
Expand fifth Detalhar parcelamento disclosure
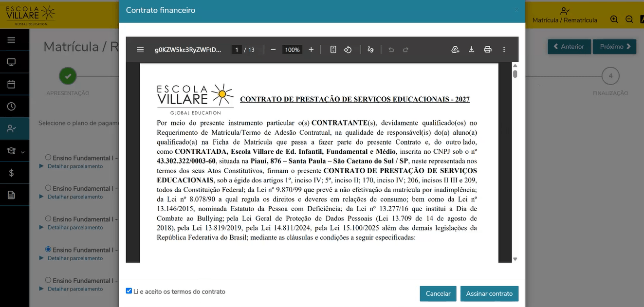(x=71, y=289)
